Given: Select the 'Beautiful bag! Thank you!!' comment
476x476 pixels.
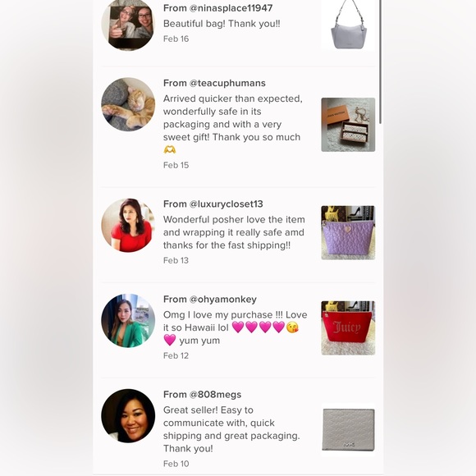Looking at the screenshot, I should coord(222,24).
